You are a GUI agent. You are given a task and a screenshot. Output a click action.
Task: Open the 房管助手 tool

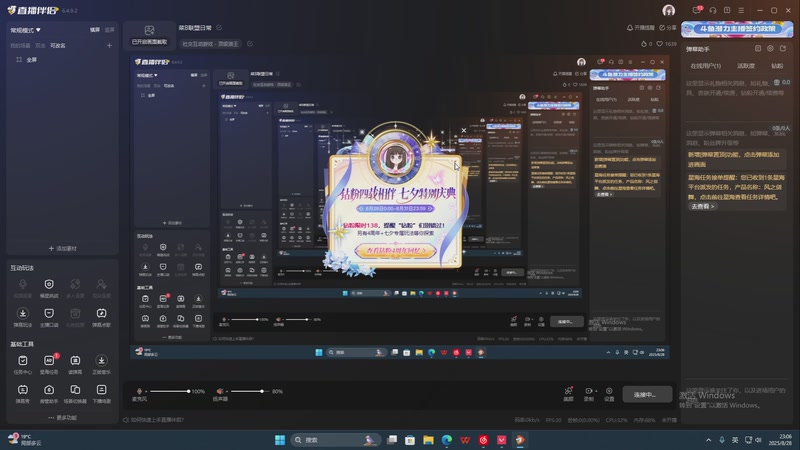(x=49, y=394)
